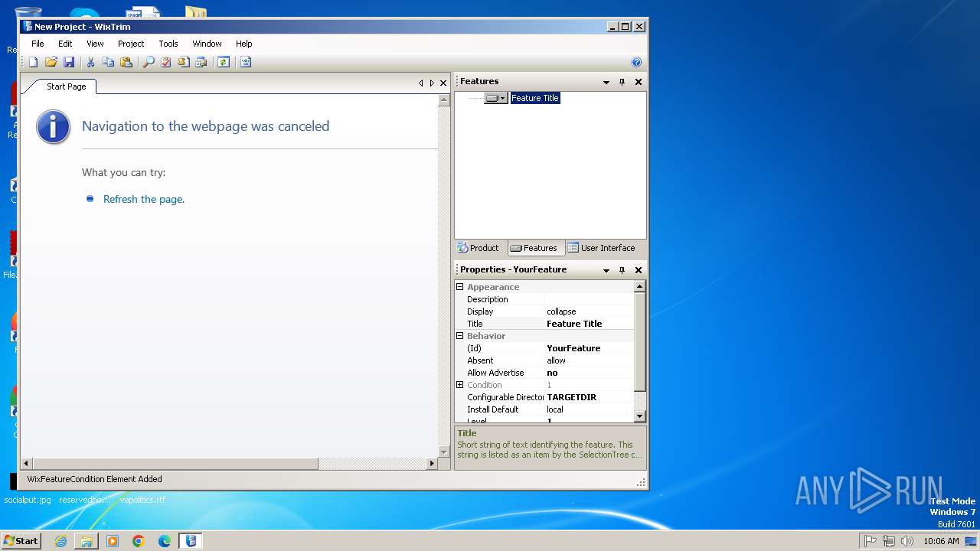Click the start page scroll down arrow
Viewport: 980px width, 551px height.
tap(443, 452)
